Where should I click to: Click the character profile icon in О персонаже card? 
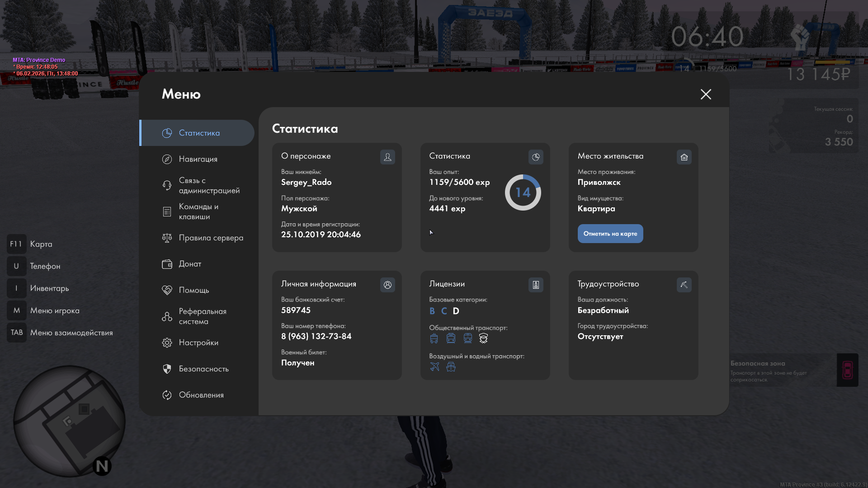[x=387, y=157]
